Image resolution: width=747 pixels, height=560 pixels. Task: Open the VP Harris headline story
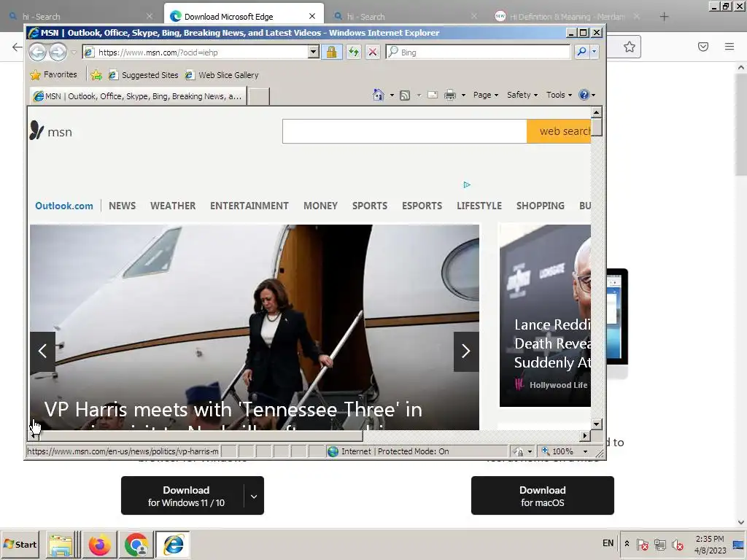pyautogui.click(x=233, y=411)
